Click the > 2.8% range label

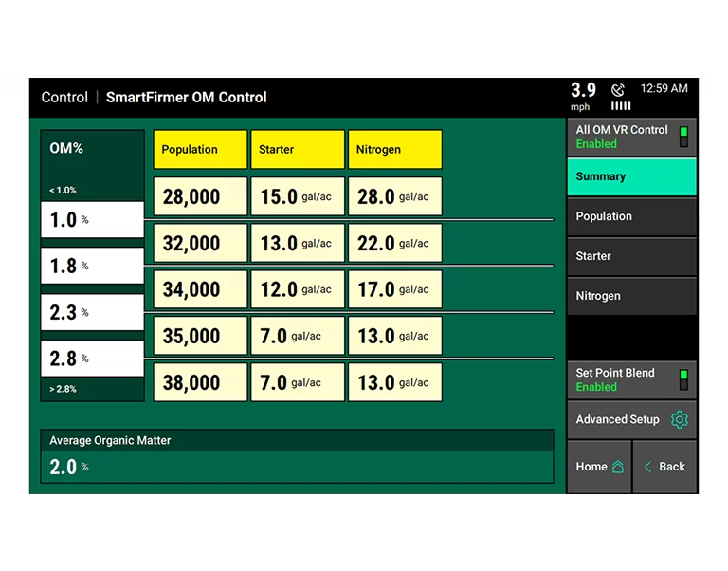(x=63, y=389)
